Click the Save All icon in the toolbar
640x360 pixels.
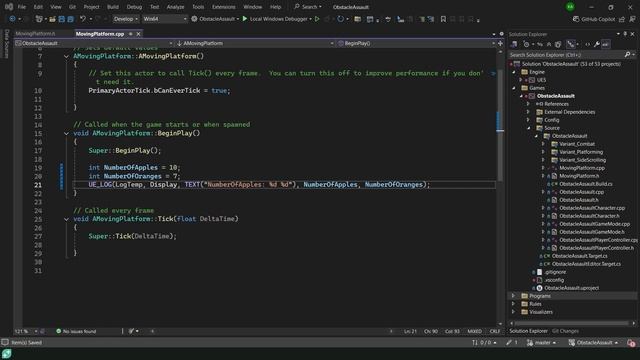71,19
